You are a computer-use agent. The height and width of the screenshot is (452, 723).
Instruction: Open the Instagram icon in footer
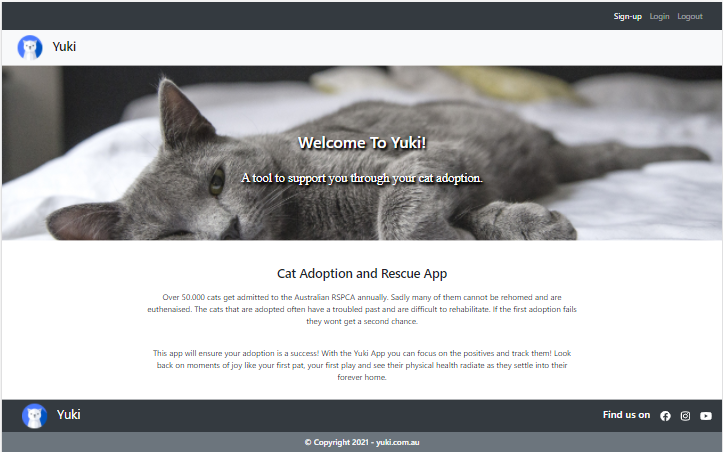[x=685, y=416]
